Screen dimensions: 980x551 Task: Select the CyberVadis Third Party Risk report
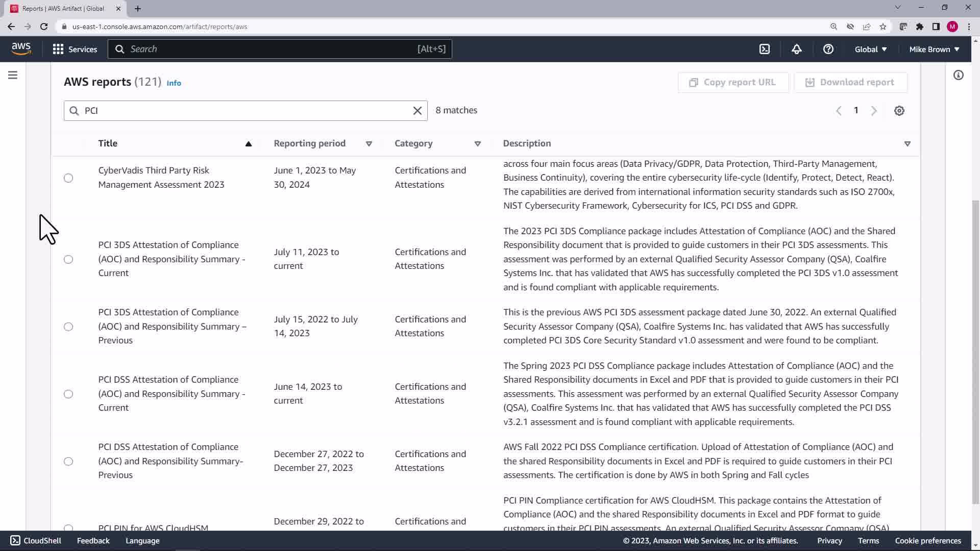point(68,178)
